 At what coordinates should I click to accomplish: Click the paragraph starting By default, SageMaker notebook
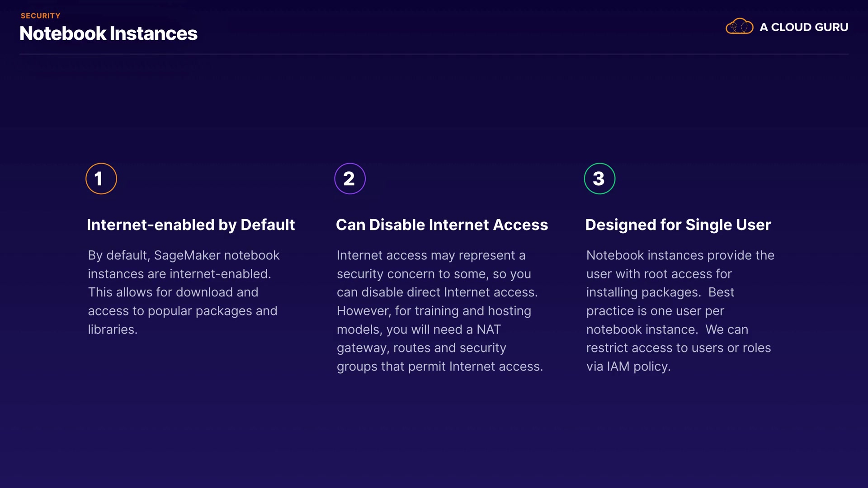coord(183,292)
